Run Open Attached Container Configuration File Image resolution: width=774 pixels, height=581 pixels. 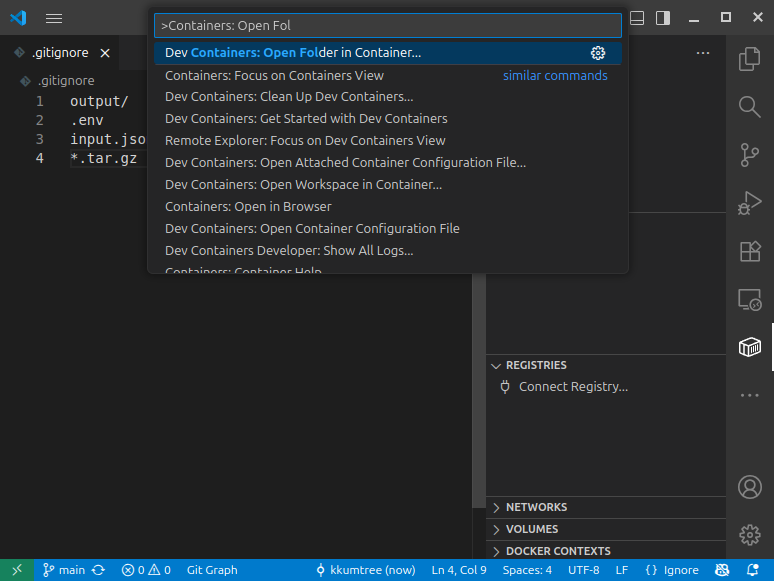click(387, 162)
